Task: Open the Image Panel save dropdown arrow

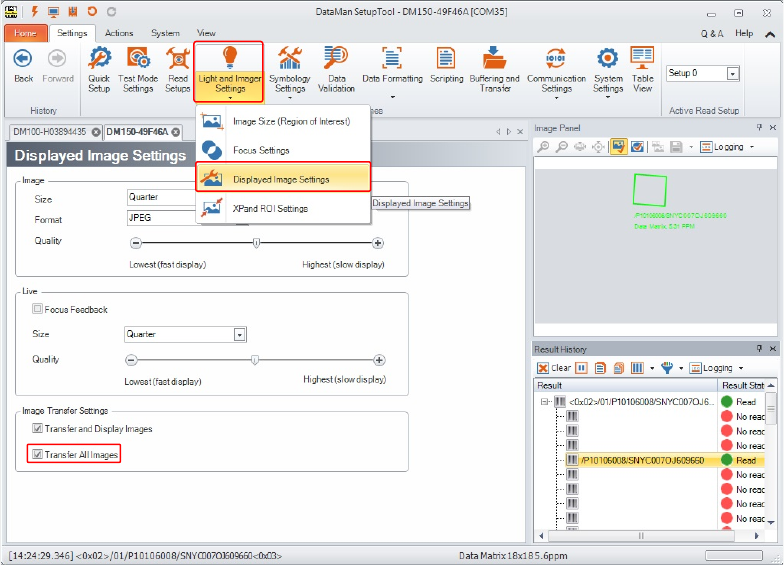Action: (691, 147)
